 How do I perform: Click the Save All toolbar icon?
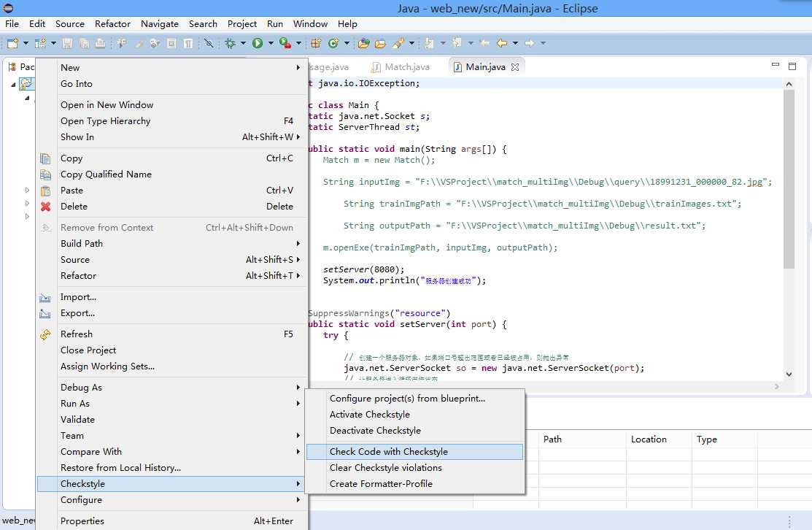(x=84, y=44)
